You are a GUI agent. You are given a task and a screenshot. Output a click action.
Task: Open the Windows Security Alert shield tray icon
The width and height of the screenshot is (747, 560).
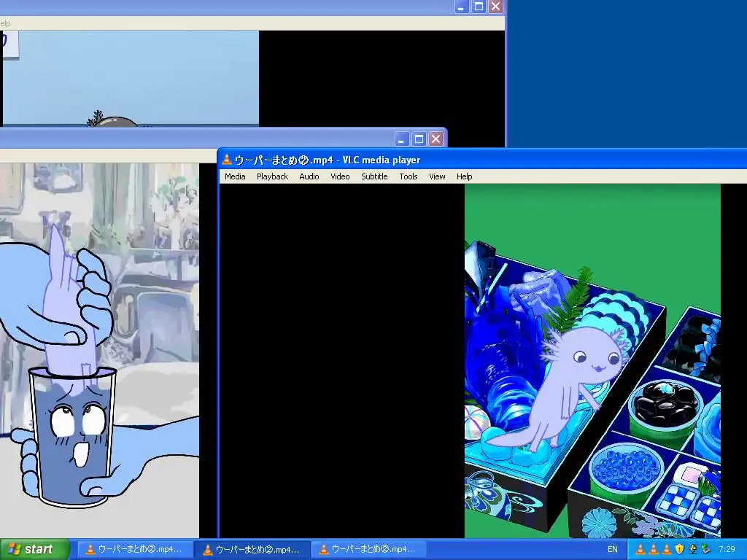click(679, 549)
